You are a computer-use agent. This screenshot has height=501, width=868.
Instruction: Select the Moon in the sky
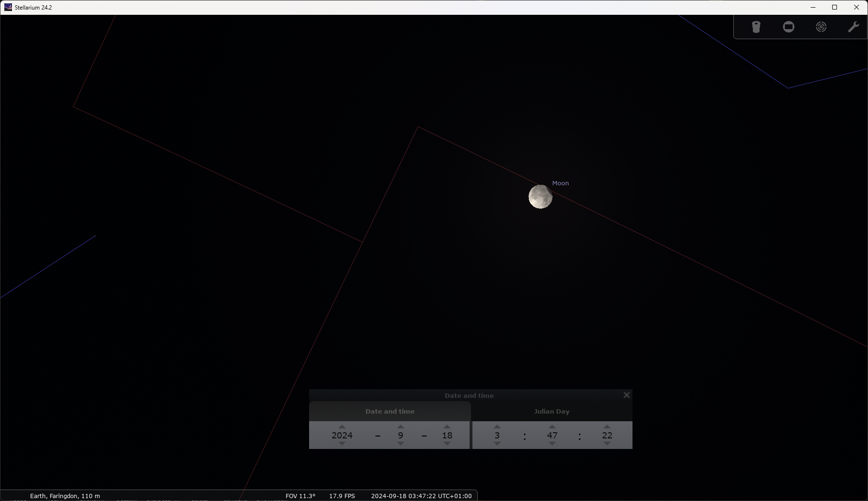[x=540, y=197]
